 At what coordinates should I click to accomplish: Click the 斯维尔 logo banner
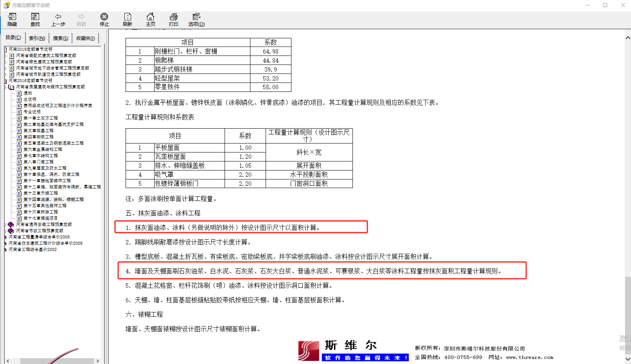pos(354,351)
